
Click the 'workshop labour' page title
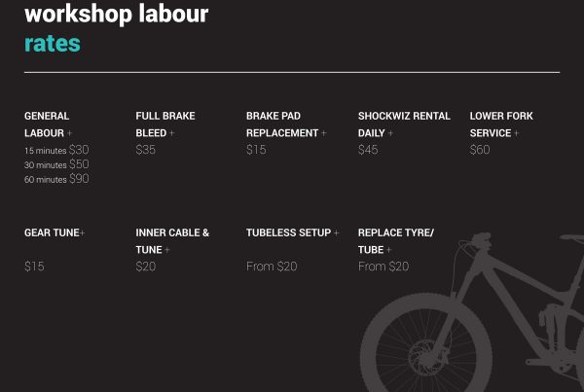(x=116, y=15)
